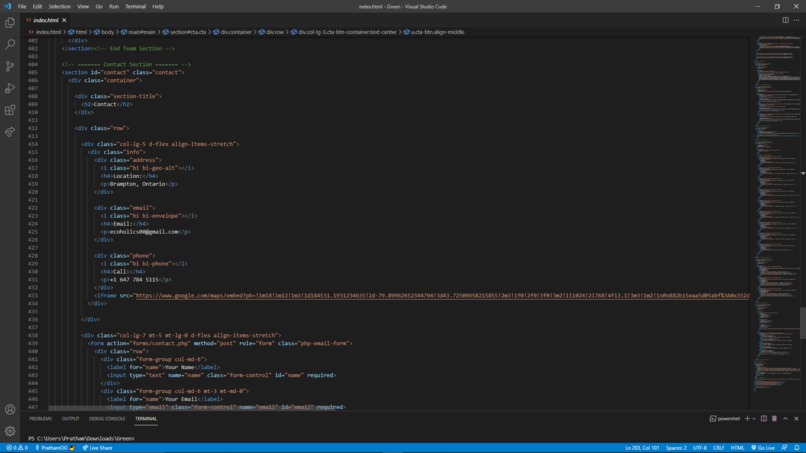Open the Extensions view
The height and width of the screenshot is (453, 806).
[10, 110]
